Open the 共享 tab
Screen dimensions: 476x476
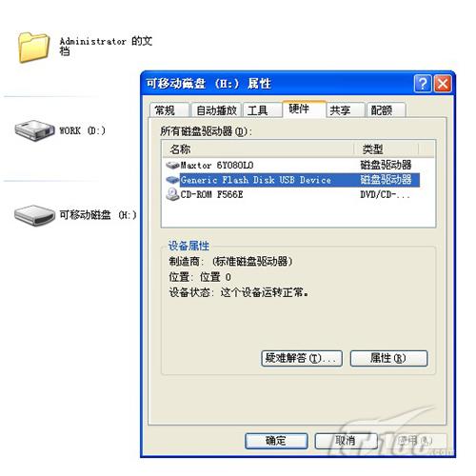pyautogui.click(x=346, y=110)
